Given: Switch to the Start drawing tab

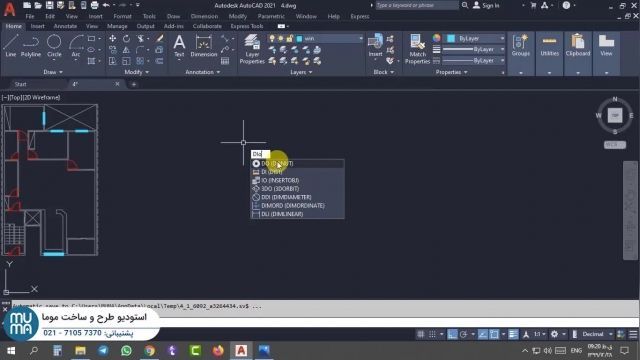Looking at the screenshot, I should pyautogui.click(x=20, y=84).
